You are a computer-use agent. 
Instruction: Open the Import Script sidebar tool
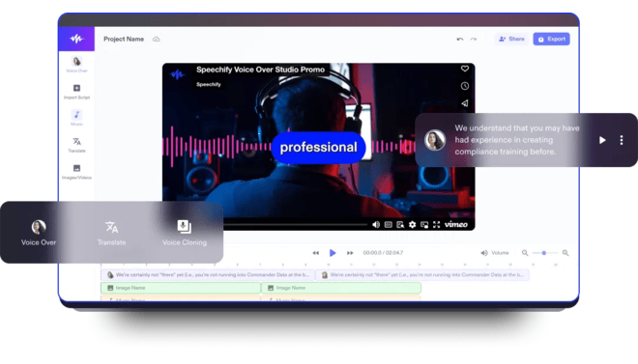tap(76, 92)
